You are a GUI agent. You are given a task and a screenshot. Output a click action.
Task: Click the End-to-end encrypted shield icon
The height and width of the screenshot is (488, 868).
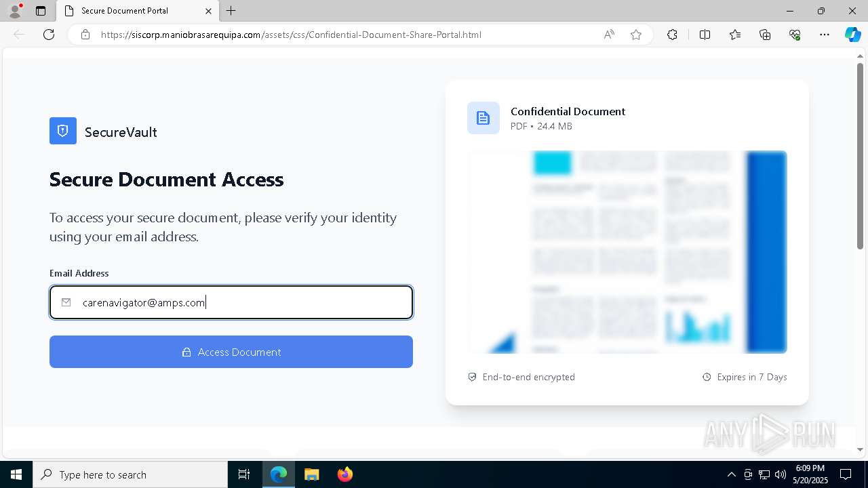(472, 377)
